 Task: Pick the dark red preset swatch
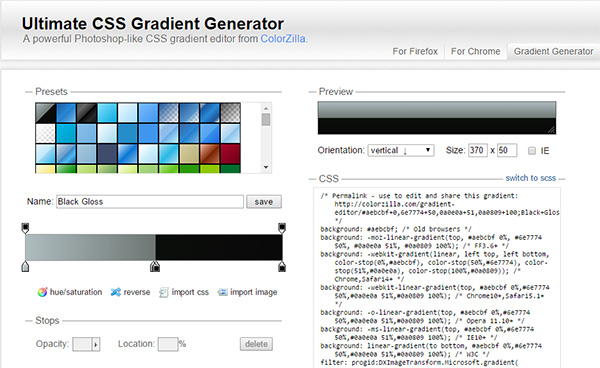point(230,153)
